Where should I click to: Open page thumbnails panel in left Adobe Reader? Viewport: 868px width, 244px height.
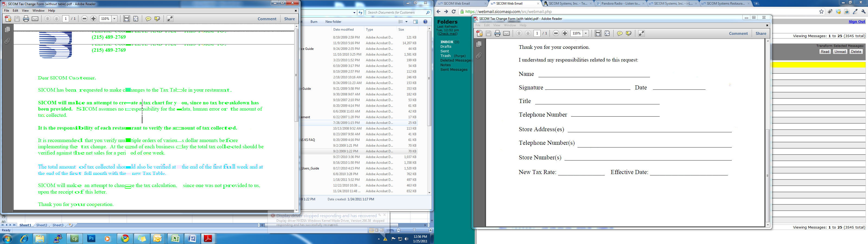coord(7,30)
